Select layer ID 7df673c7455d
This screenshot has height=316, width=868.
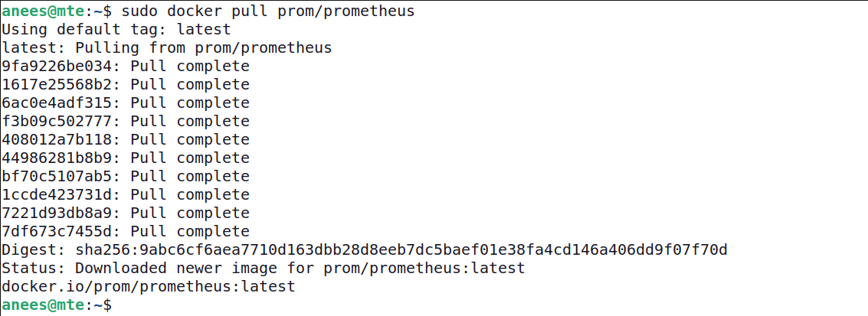60,231
